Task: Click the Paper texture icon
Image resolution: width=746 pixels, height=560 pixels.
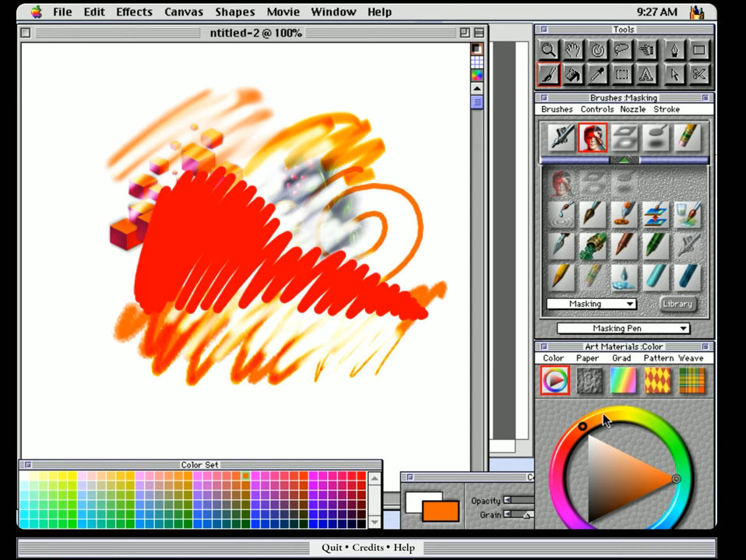Action: click(x=589, y=380)
